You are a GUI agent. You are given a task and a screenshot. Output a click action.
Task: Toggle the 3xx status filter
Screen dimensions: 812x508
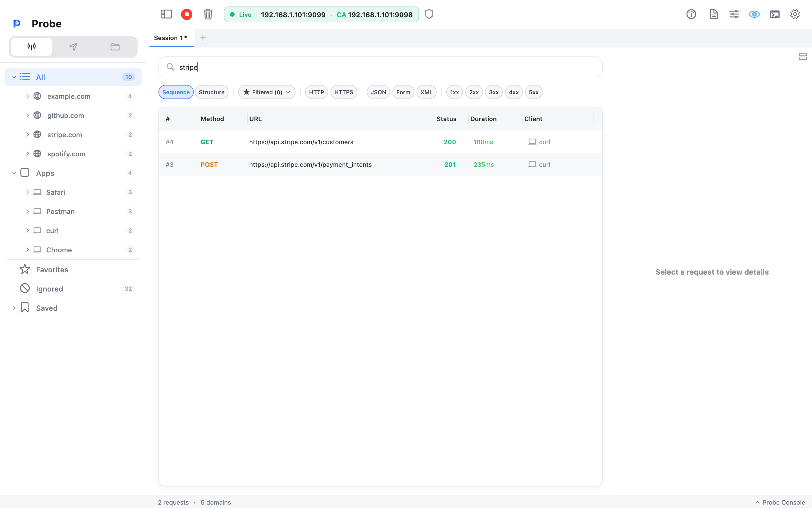494,92
